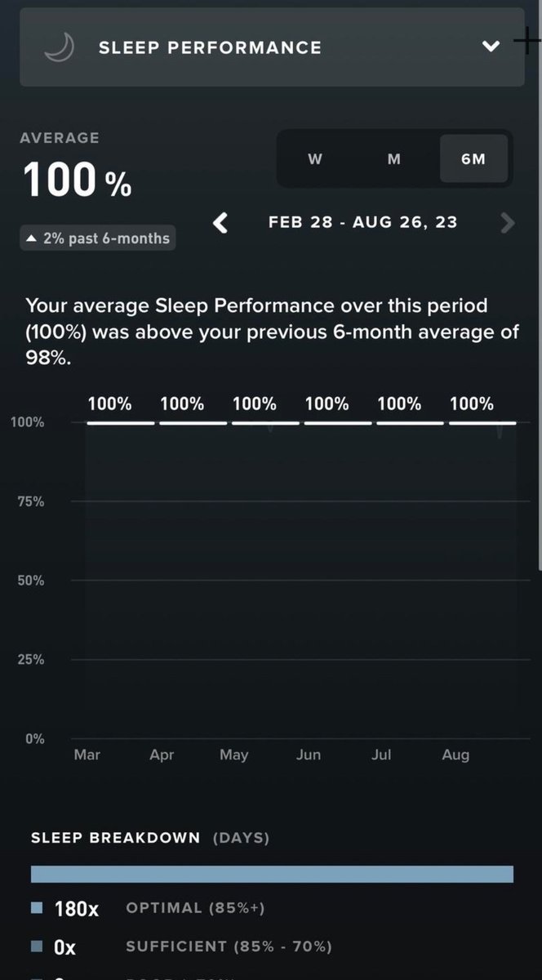Select the May 100% bar on chart

pyautogui.click(x=265, y=422)
